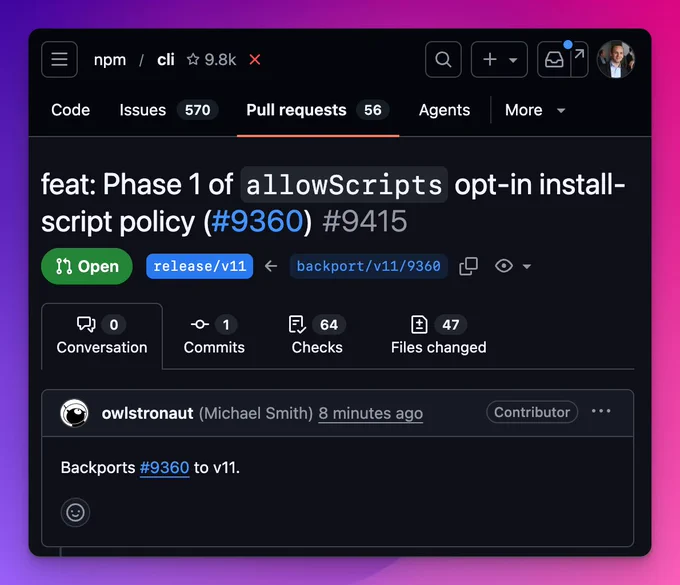The width and height of the screenshot is (680, 585).
Task: View the Files changed tab
Action: (438, 336)
